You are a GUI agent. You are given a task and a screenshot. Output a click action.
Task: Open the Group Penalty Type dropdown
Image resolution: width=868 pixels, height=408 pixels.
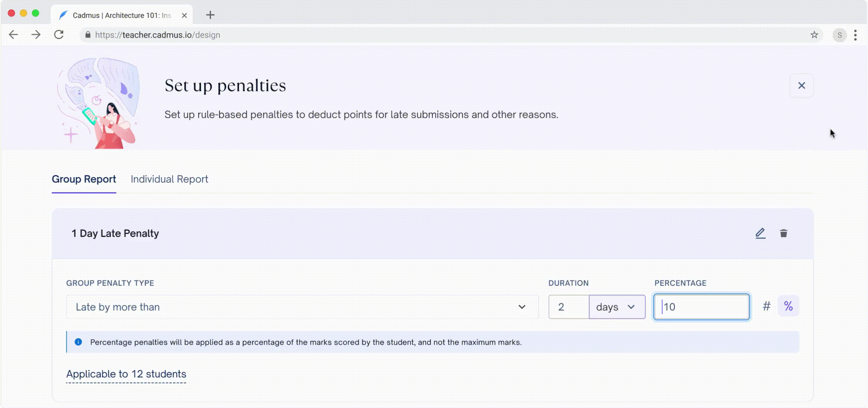click(302, 307)
